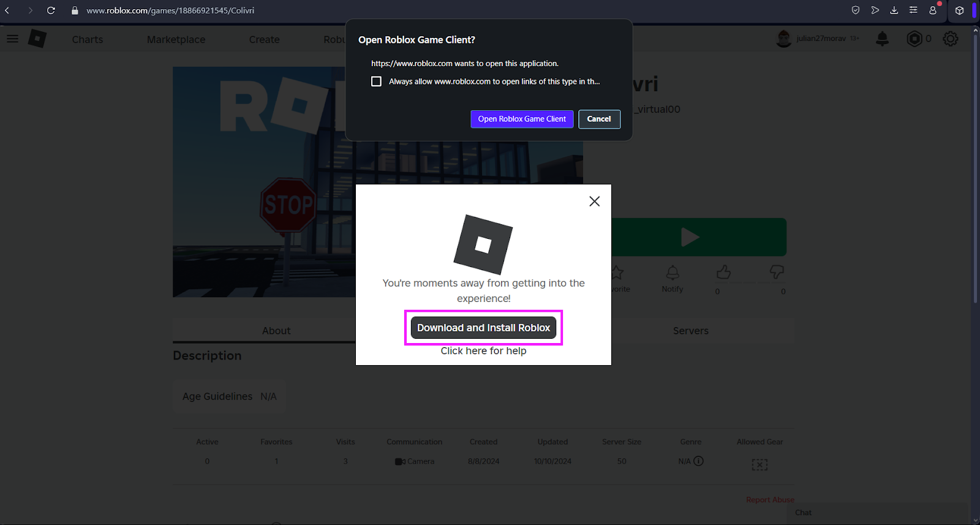The width and height of the screenshot is (980, 525).
Task: Reload the page with refresh icon
Action: tap(51, 10)
